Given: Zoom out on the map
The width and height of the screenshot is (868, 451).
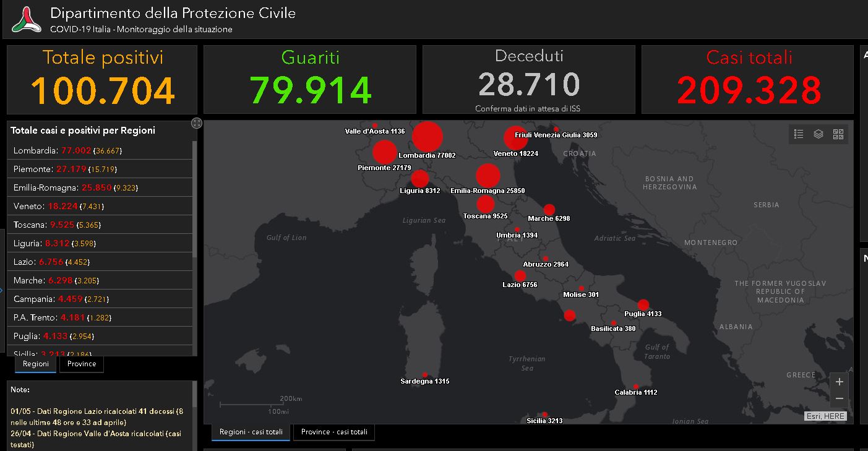Looking at the screenshot, I should (839, 398).
